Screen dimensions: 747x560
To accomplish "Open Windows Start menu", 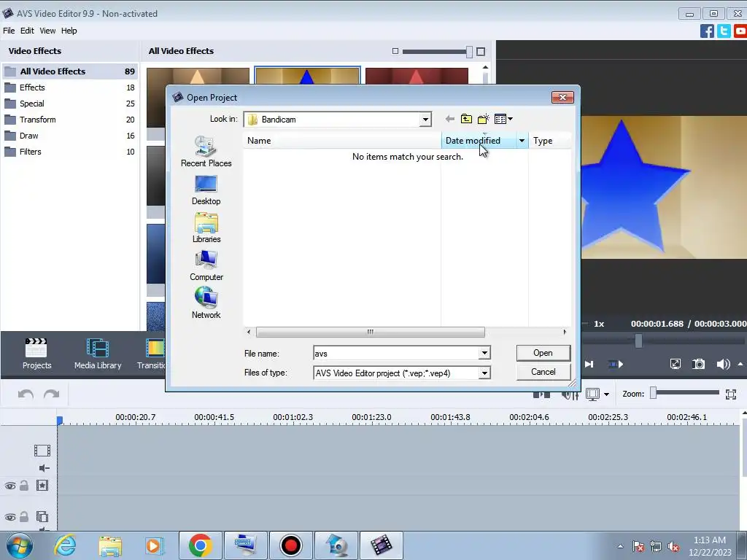I will [x=19, y=545].
